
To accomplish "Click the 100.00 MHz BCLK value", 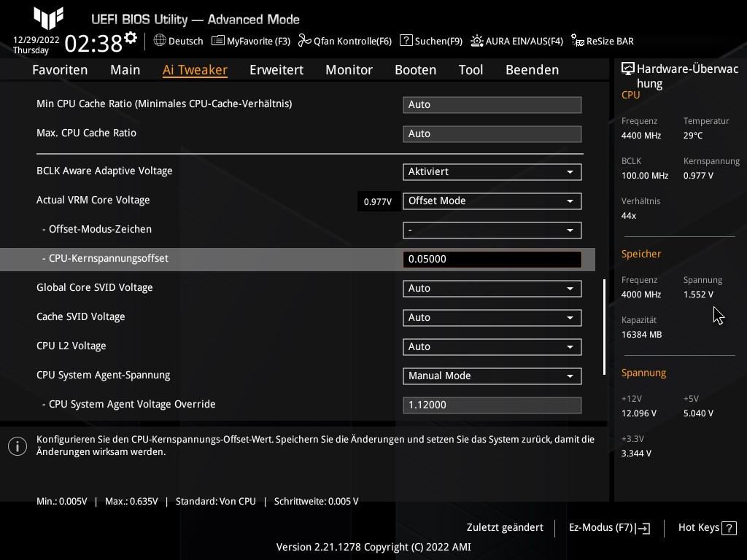I will tap(645, 176).
